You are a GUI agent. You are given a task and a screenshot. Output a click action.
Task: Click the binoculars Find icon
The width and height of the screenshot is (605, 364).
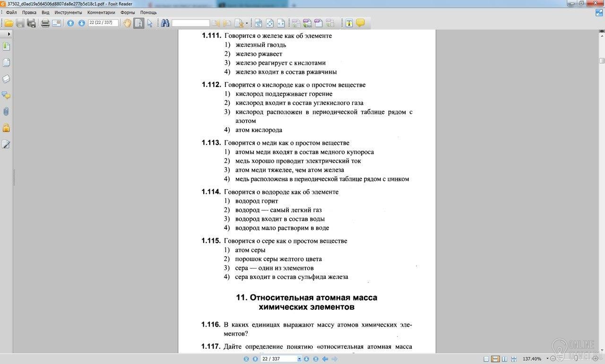click(165, 23)
